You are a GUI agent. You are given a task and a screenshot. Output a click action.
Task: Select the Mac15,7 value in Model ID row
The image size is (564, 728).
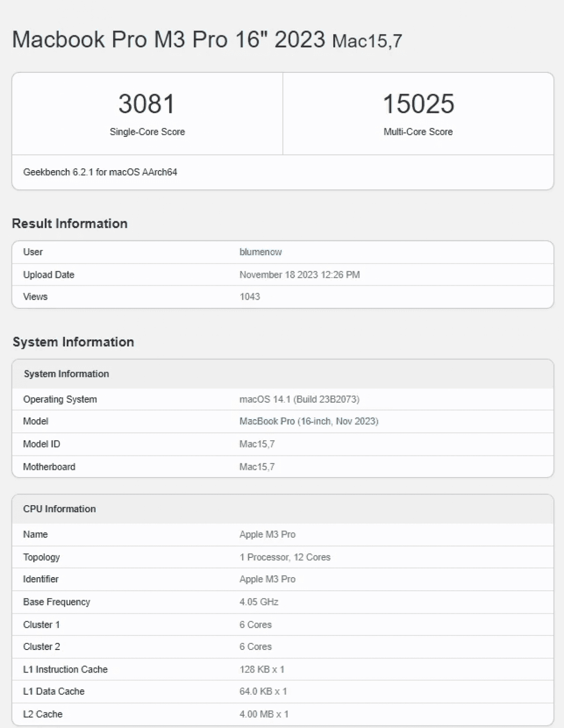(257, 444)
